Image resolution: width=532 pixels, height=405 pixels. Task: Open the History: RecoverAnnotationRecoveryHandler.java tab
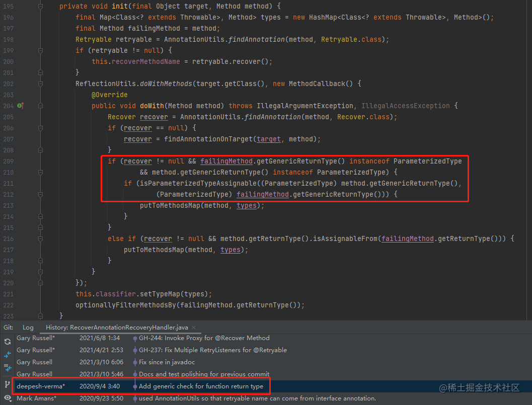tap(117, 328)
